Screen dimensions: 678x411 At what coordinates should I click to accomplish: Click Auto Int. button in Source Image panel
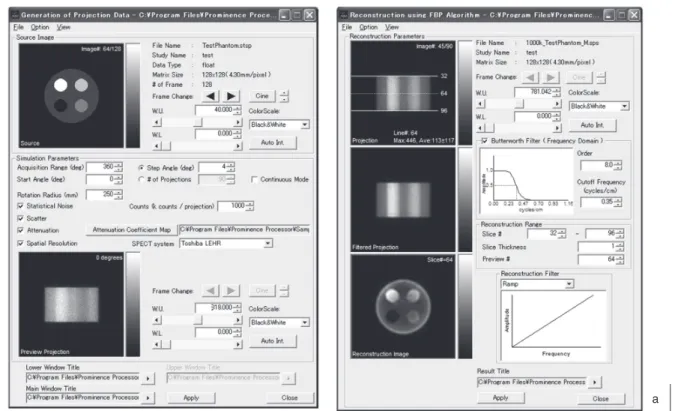[272, 143]
